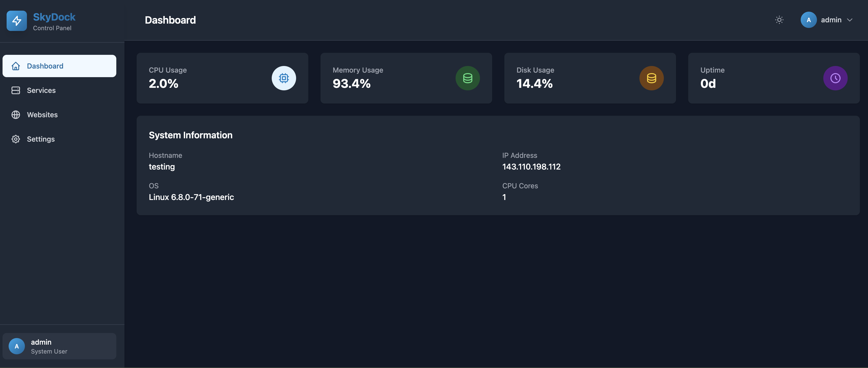
Task: Click the CPU chip icon
Action: pyautogui.click(x=284, y=78)
